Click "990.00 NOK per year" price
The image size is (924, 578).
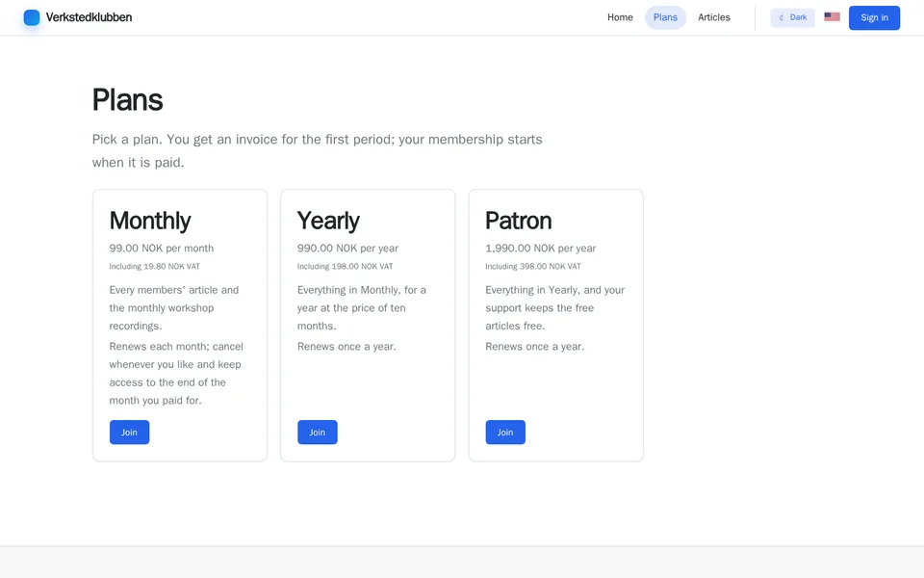[x=347, y=249]
